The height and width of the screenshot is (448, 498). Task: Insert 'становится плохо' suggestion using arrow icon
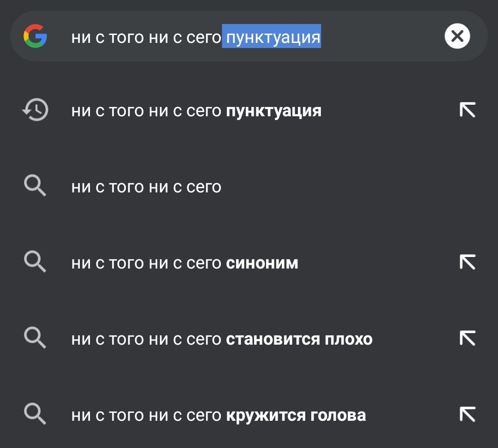468,338
